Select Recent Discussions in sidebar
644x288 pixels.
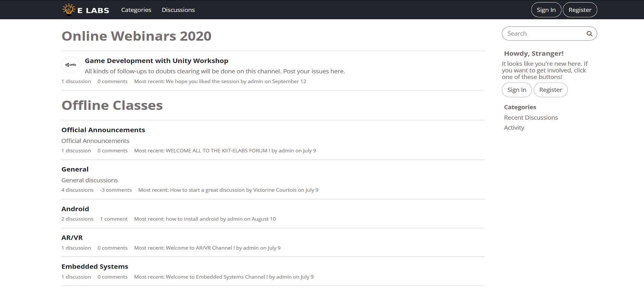[x=530, y=118]
